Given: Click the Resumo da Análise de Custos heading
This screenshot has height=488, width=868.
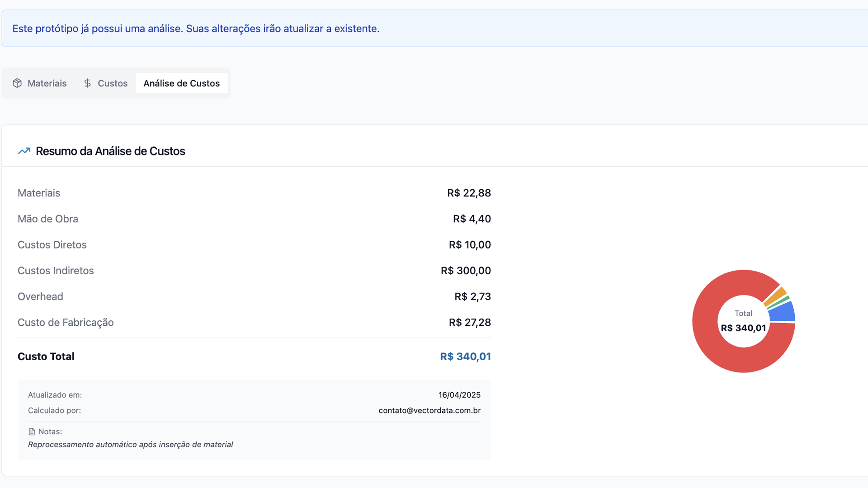Looking at the screenshot, I should coord(110,151).
